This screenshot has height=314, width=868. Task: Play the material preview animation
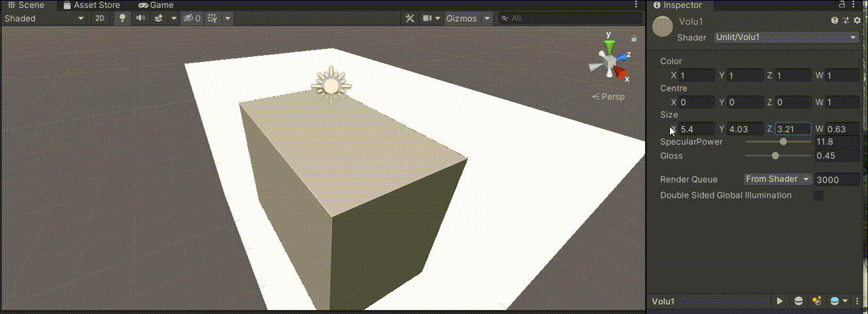pyautogui.click(x=780, y=301)
